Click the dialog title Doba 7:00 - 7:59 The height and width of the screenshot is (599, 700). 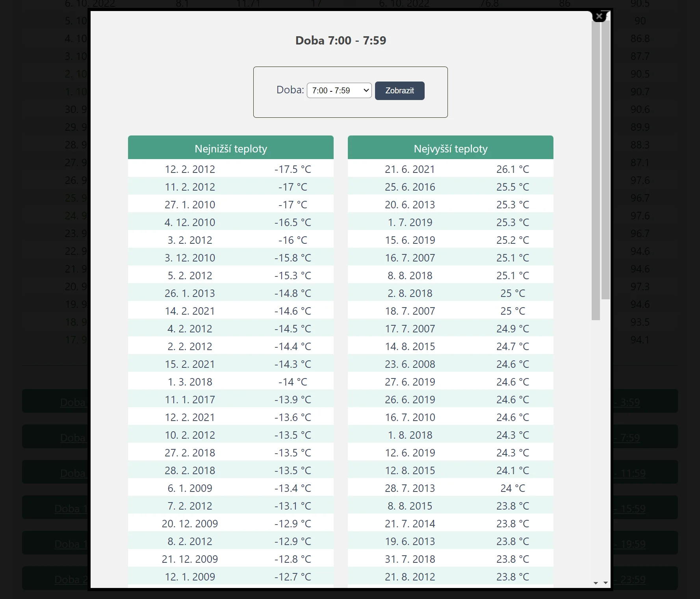[x=341, y=41]
